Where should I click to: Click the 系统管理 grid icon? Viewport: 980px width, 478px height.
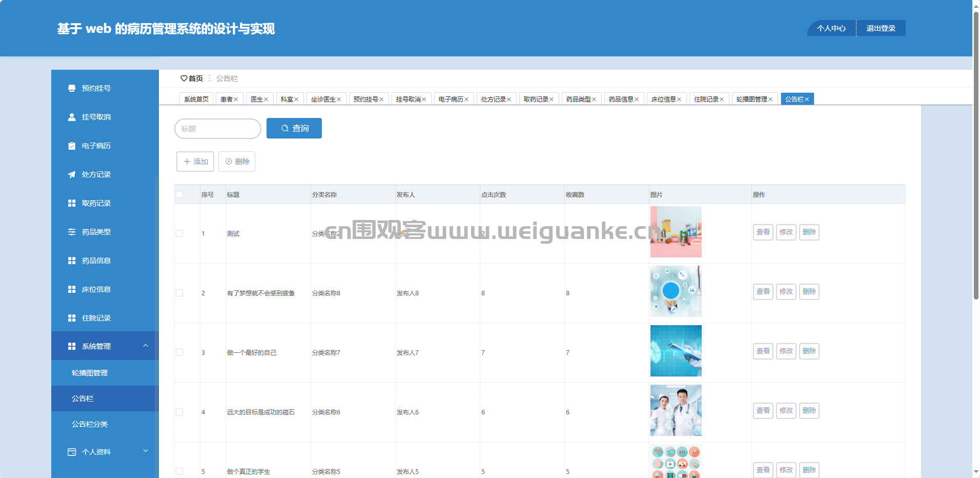[72, 346]
